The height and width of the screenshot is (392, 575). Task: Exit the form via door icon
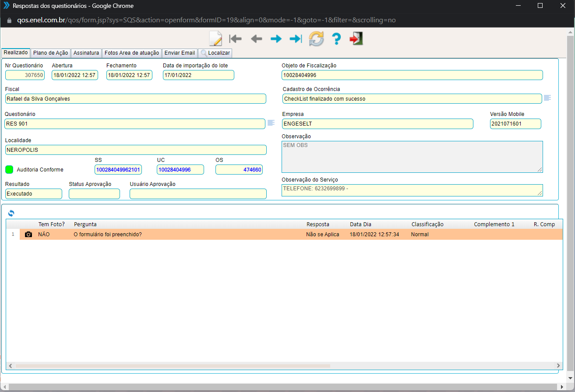point(356,39)
